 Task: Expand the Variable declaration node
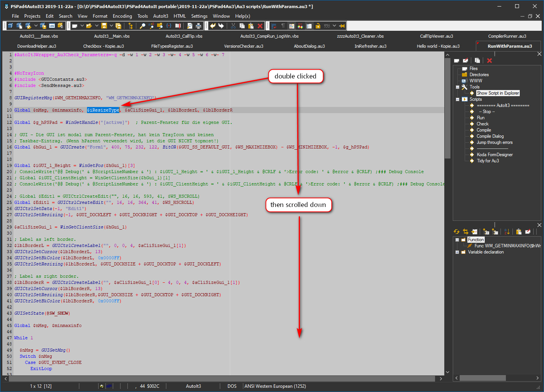(x=457, y=252)
